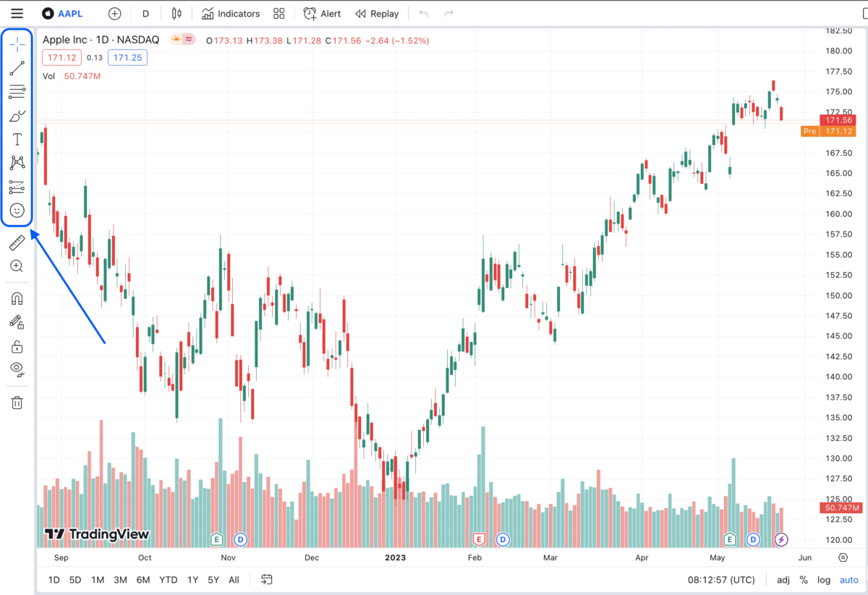
Task: Click the red 171.12 sell button
Action: pos(60,58)
